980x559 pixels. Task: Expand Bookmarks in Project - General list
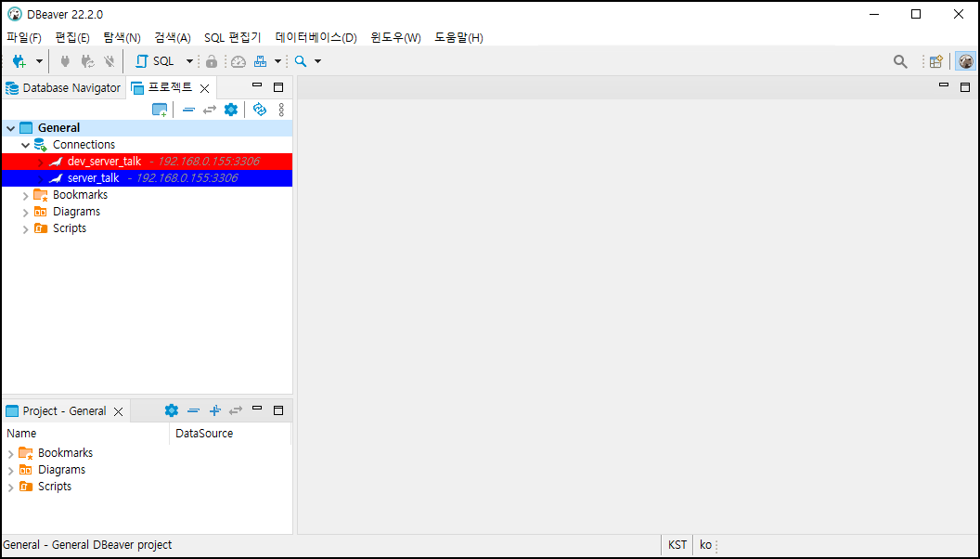coord(10,454)
